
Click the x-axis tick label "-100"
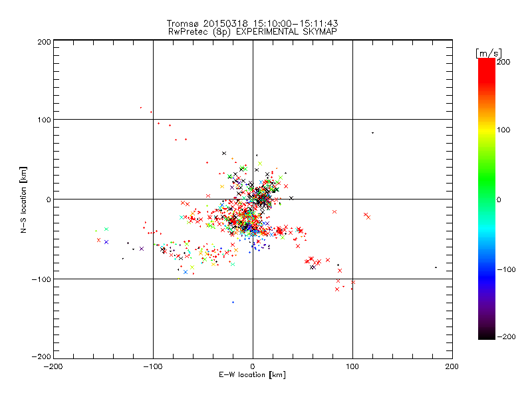(x=153, y=366)
